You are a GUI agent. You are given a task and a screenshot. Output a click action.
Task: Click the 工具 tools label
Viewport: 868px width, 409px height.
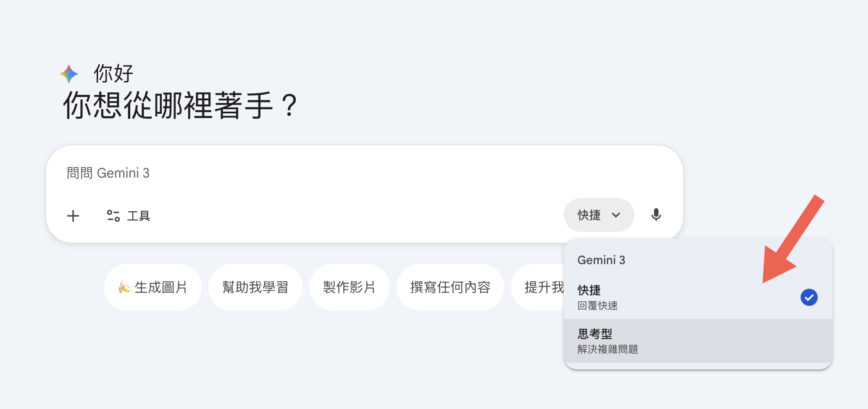coord(139,216)
